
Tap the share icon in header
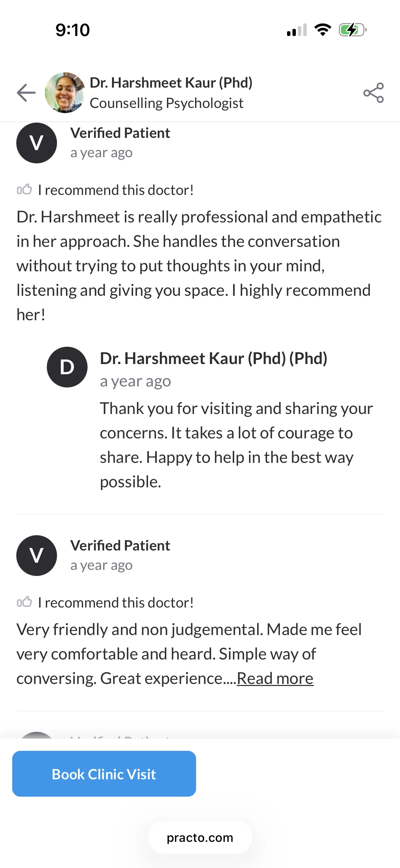point(373,92)
